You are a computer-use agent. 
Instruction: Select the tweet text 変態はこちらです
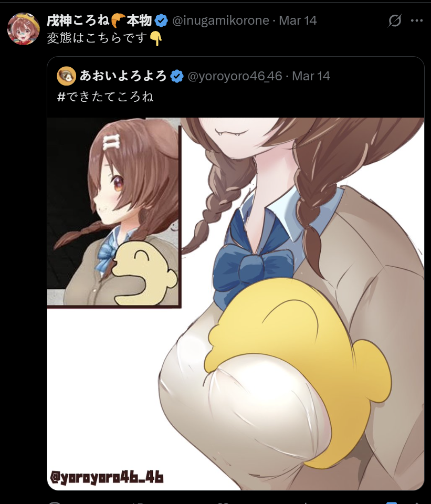[98, 38]
